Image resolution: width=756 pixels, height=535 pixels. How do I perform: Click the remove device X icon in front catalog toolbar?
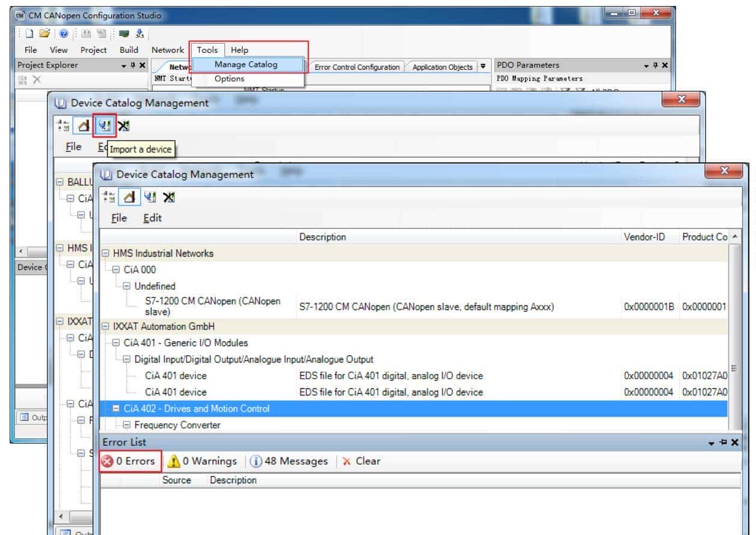pos(169,197)
